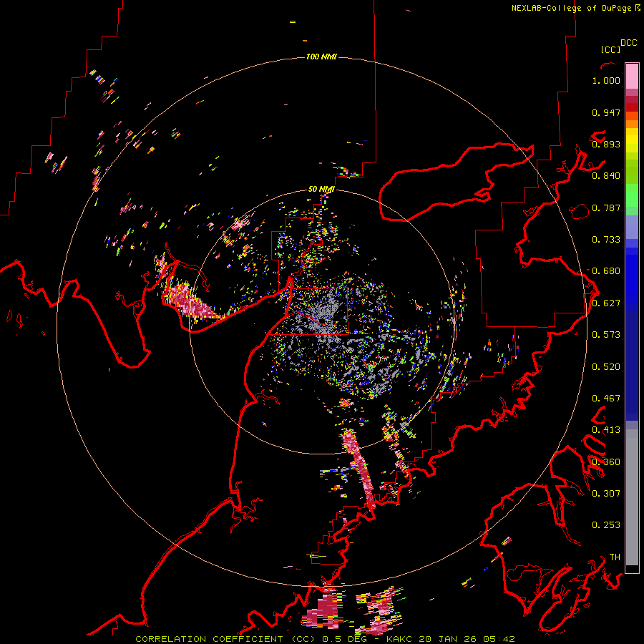Click the TH threshold label
Image resolution: width=644 pixels, height=644 pixels.
615,557
